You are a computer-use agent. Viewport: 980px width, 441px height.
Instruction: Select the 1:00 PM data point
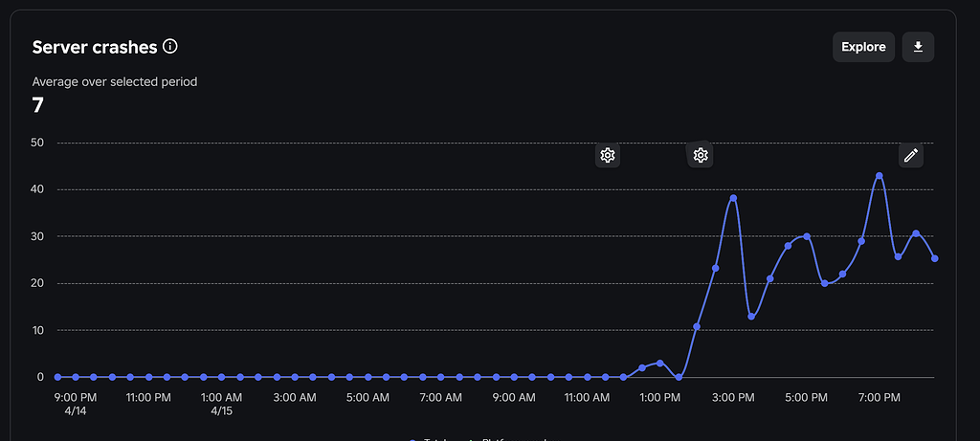(x=660, y=363)
